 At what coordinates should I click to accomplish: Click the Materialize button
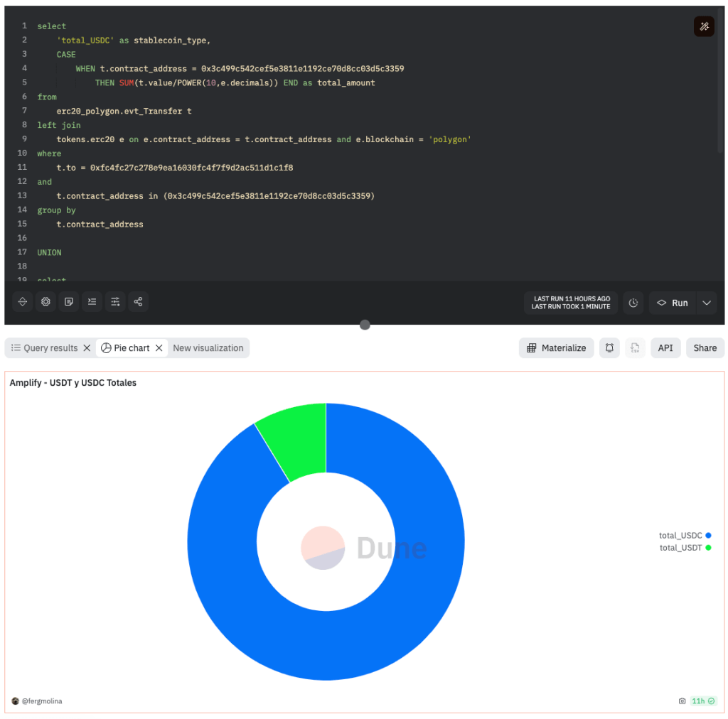tap(557, 348)
